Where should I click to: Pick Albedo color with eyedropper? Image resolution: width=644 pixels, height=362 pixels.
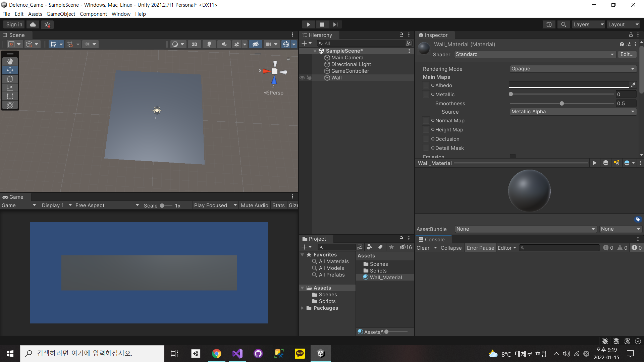coord(633,85)
